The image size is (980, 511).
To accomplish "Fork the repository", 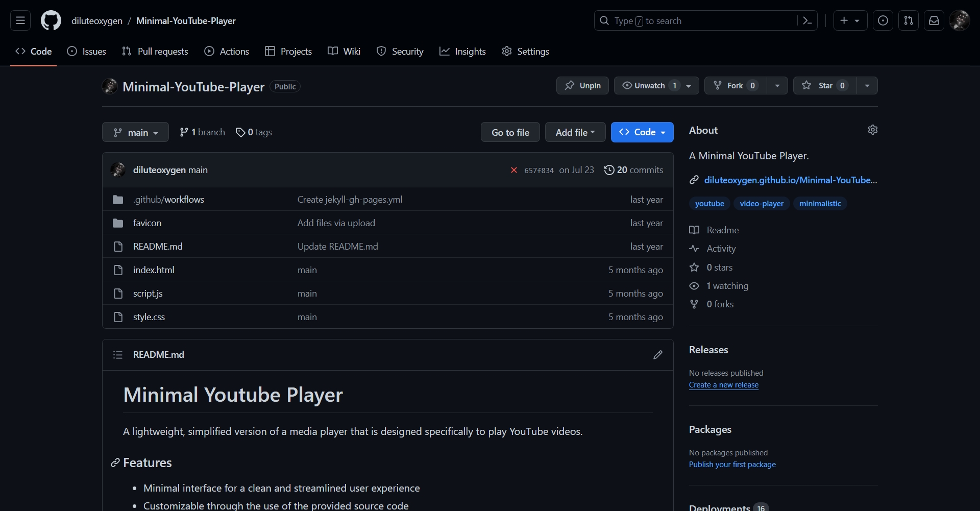I will point(735,85).
